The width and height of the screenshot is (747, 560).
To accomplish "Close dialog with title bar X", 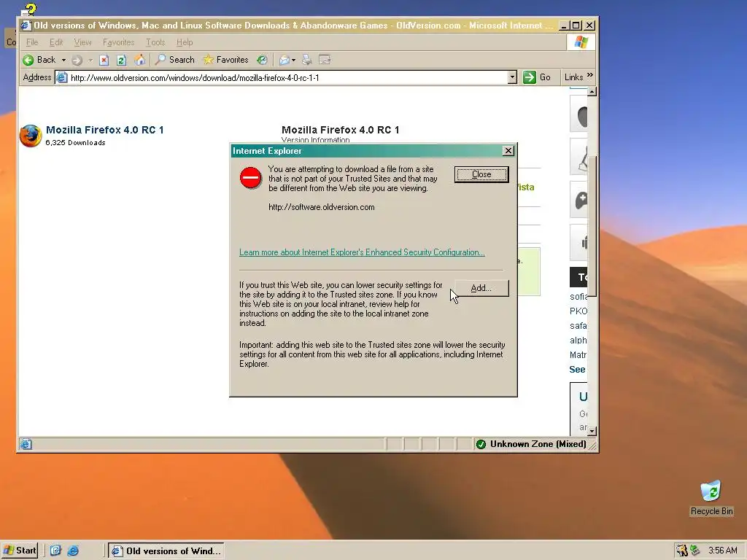I will [x=508, y=150].
